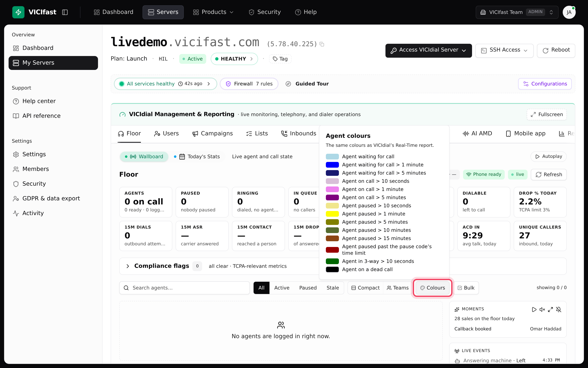
Task: Expand the HEALTHY status chevron
Action: tap(252, 59)
